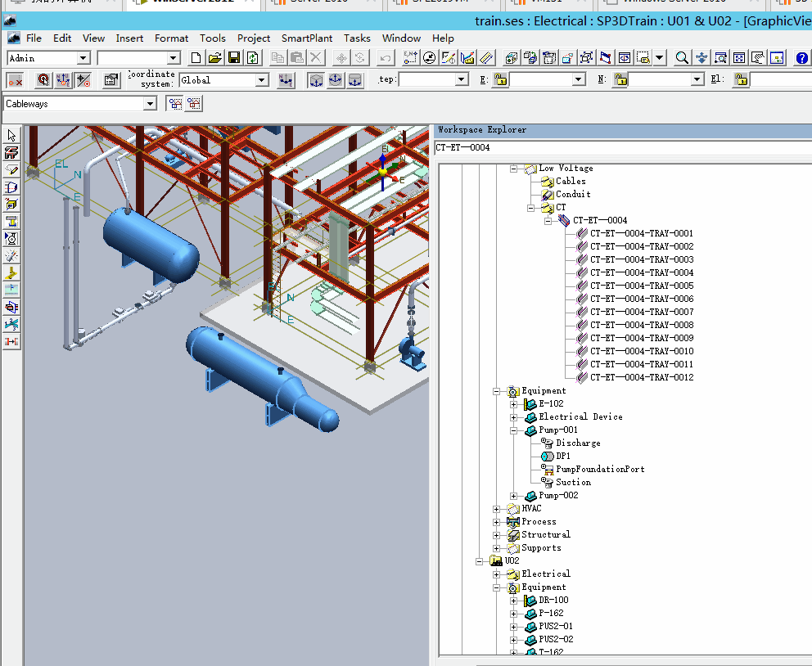Viewport: 812px width, 666px height.
Task: Click the Workspace Explorer CT-ET—0004 name field
Action: tap(623, 148)
